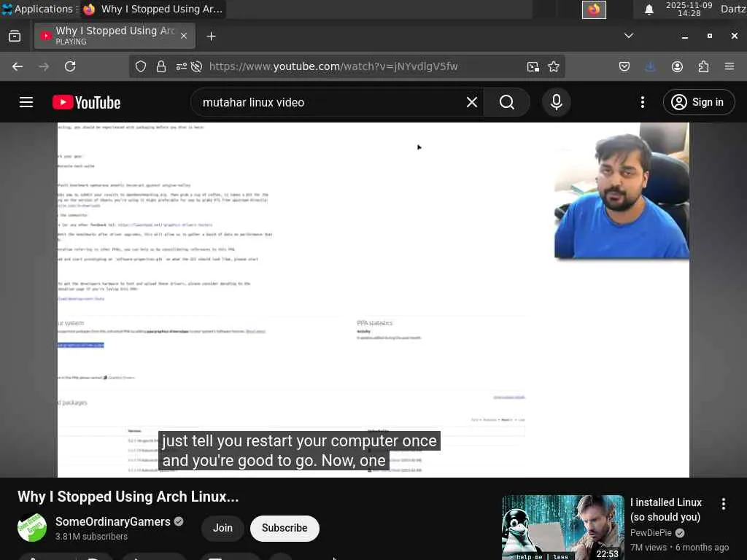Open the notification bell in the panel
This screenshot has width=747, height=560.
[649, 9]
